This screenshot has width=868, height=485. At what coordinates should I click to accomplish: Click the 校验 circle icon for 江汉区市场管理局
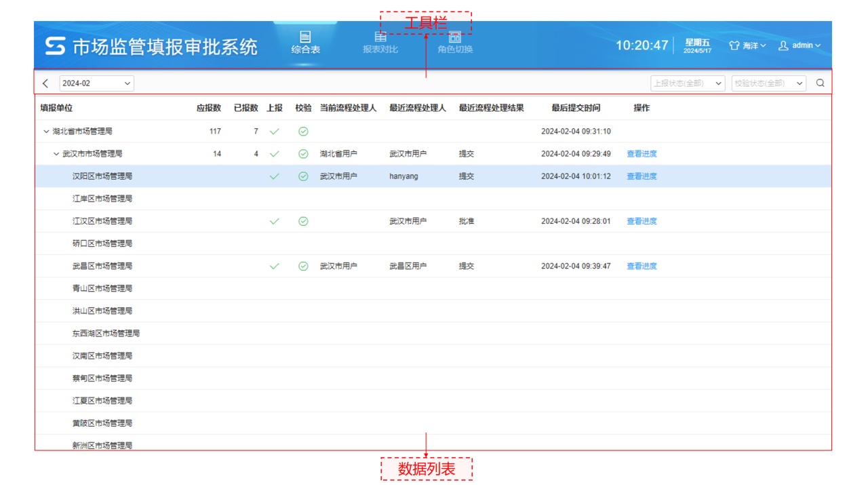(x=302, y=220)
